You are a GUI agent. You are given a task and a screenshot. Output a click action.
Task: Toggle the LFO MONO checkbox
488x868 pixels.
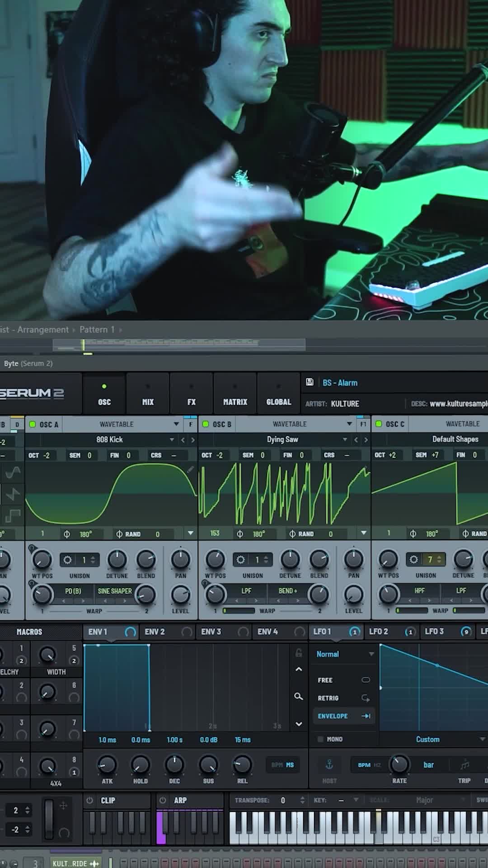(320, 739)
